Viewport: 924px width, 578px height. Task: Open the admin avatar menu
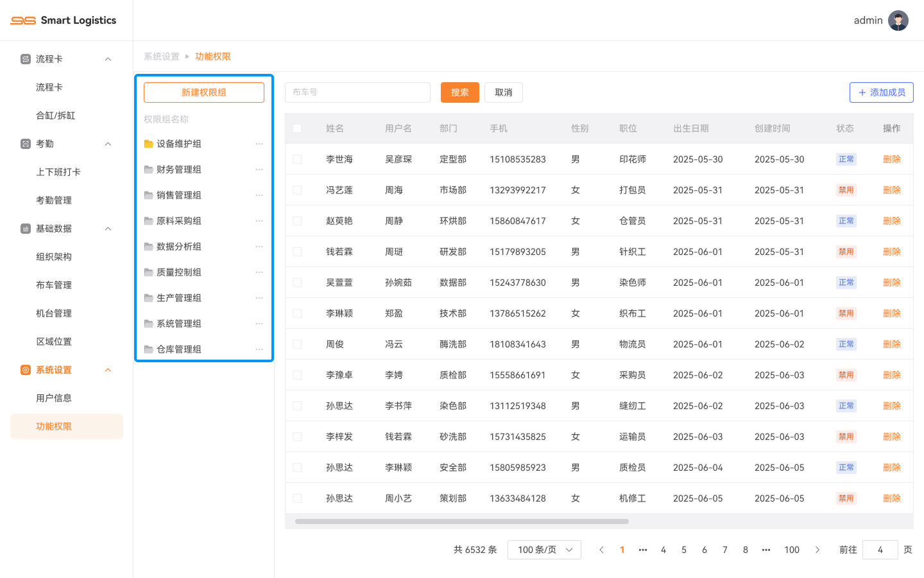click(x=898, y=21)
